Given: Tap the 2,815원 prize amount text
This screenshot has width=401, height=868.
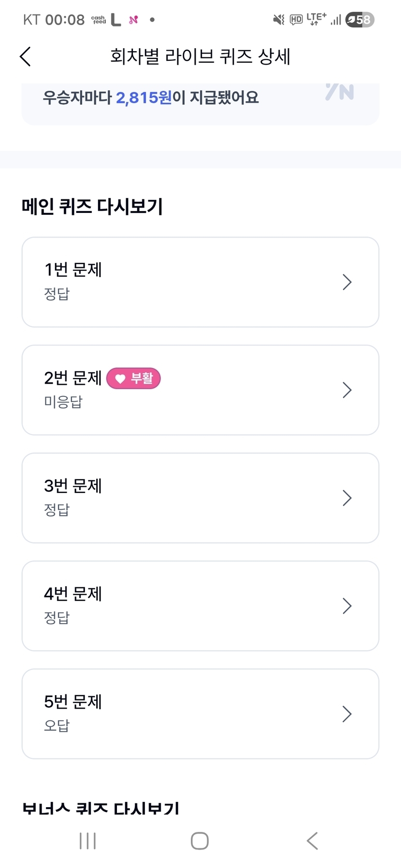Looking at the screenshot, I should (144, 98).
